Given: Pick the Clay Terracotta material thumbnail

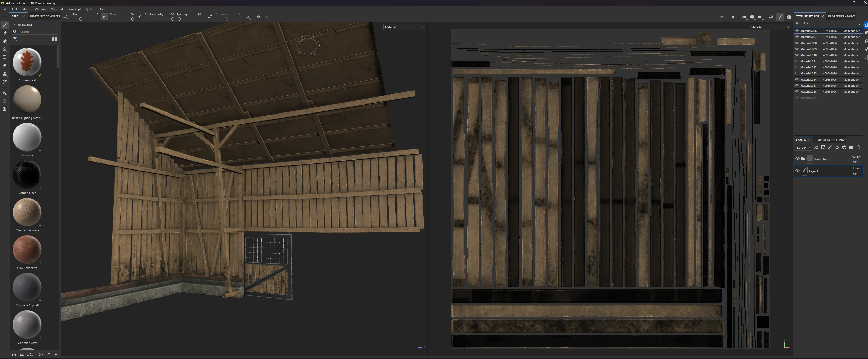Looking at the screenshot, I should click(27, 250).
